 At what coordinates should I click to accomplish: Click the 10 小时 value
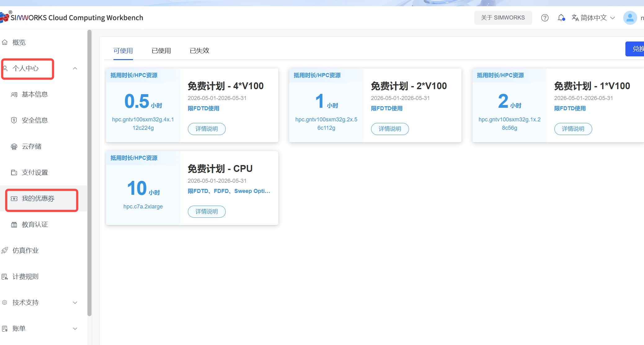[143, 189]
